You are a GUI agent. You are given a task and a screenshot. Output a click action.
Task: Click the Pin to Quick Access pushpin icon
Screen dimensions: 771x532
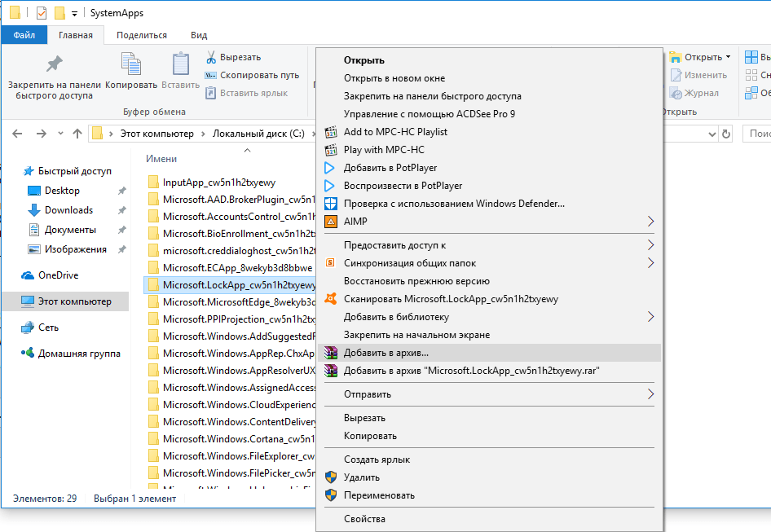pyautogui.click(x=54, y=64)
